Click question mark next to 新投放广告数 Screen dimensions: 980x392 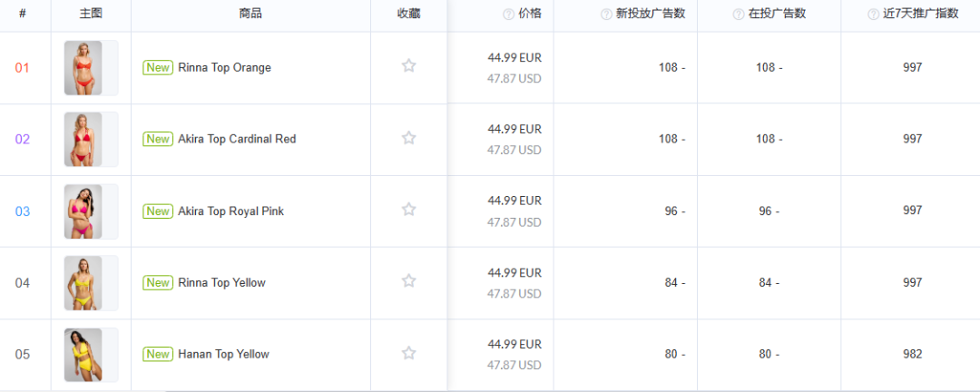point(606,15)
